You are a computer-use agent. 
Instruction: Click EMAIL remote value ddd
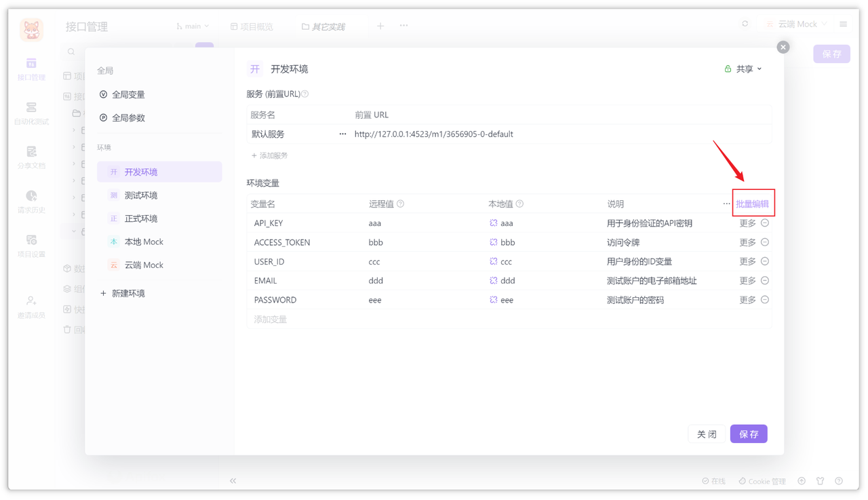376,280
